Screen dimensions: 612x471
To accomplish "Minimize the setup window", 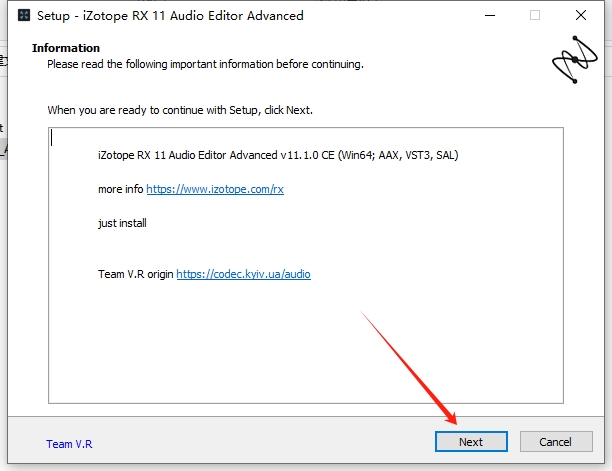I will click(x=490, y=16).
